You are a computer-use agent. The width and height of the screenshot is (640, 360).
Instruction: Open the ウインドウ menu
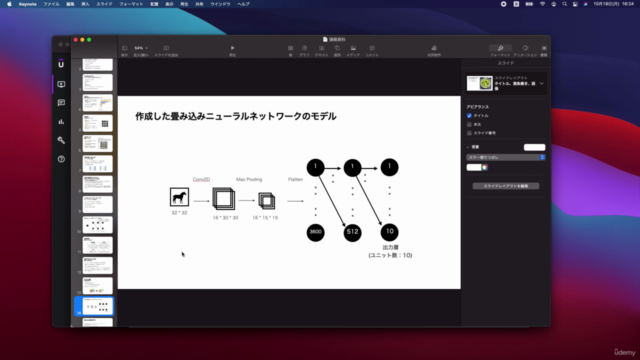[220, 4]
